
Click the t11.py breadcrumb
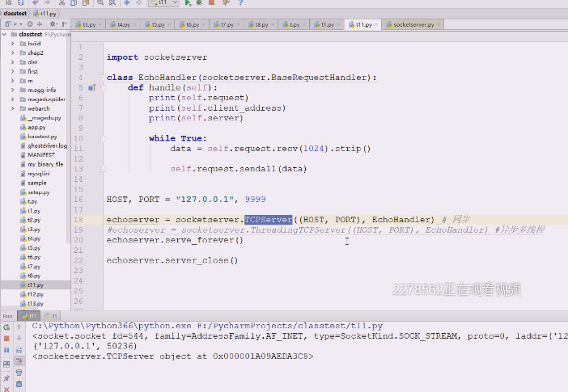45,14
